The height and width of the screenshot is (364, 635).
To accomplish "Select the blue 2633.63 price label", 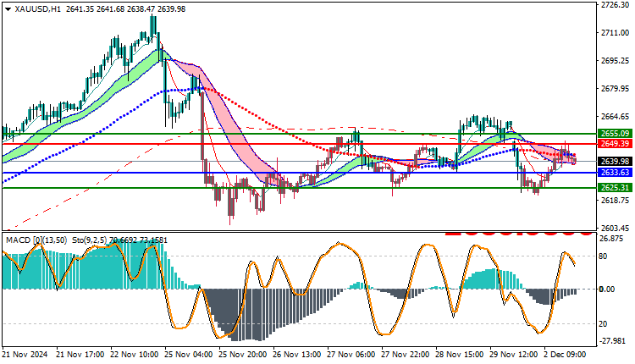I will [x=615, y=173].
